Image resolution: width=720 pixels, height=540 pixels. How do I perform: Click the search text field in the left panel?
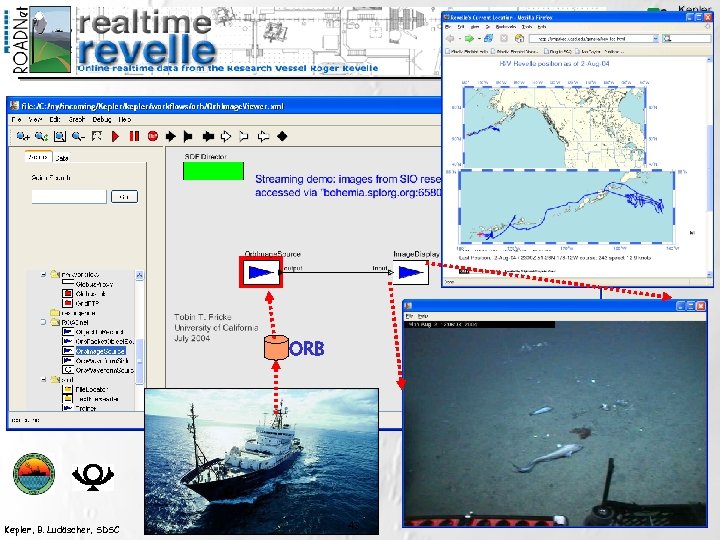coord(69,197)
